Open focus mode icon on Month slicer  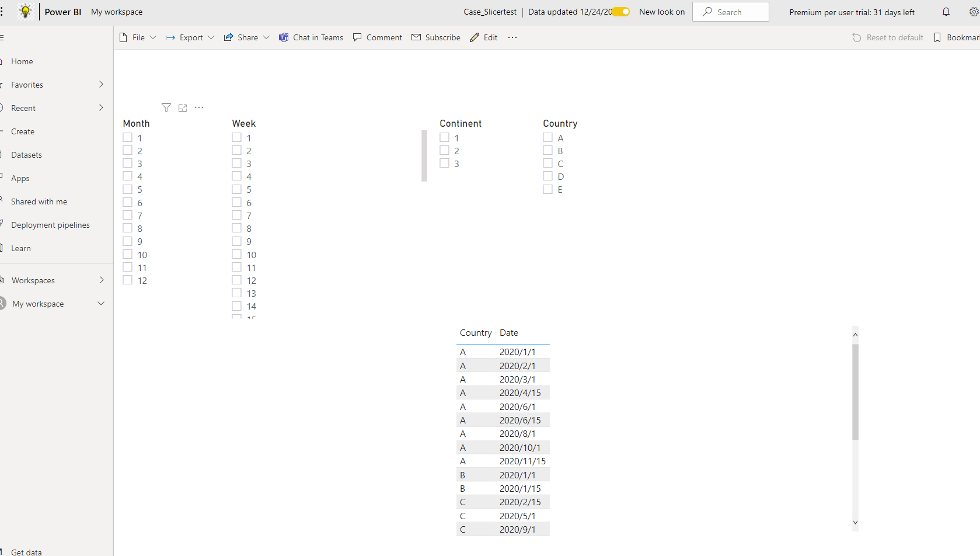(183, 107)
